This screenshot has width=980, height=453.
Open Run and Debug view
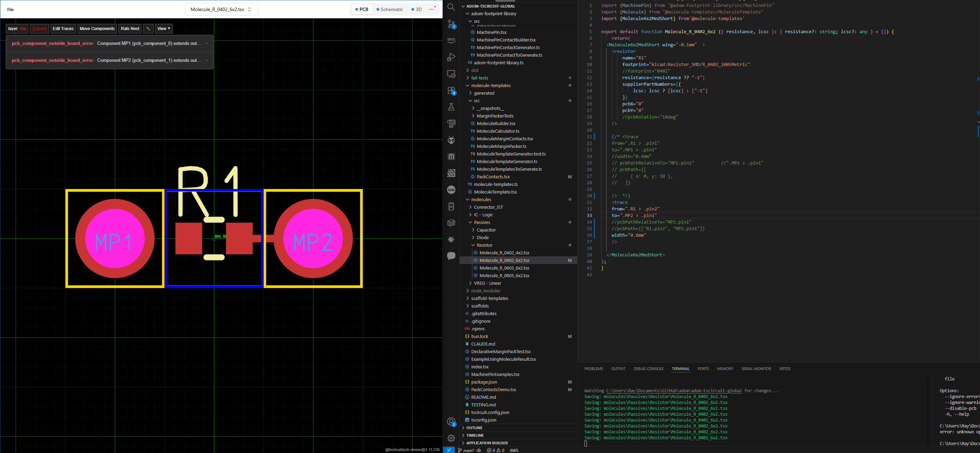451,57
